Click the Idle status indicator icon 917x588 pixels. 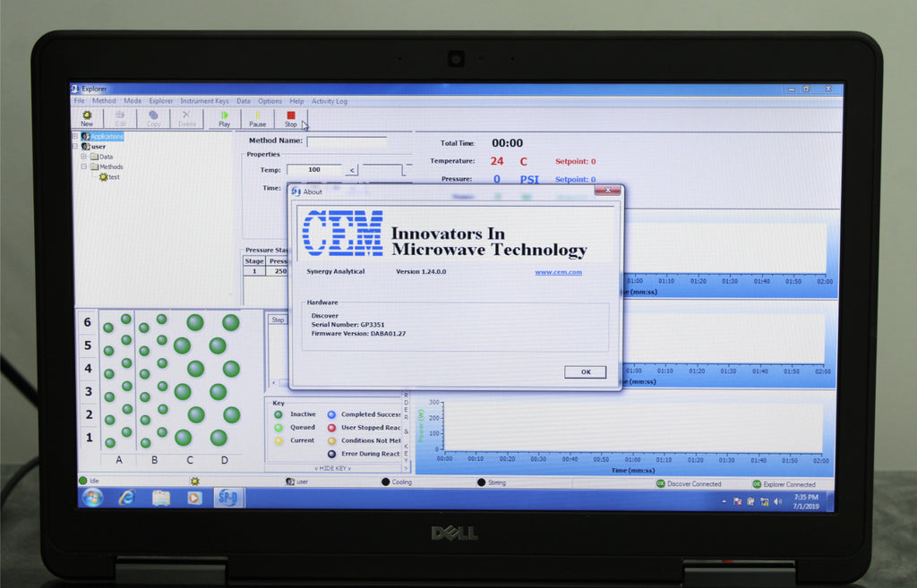pyautogui.click(x=83, y=481)
